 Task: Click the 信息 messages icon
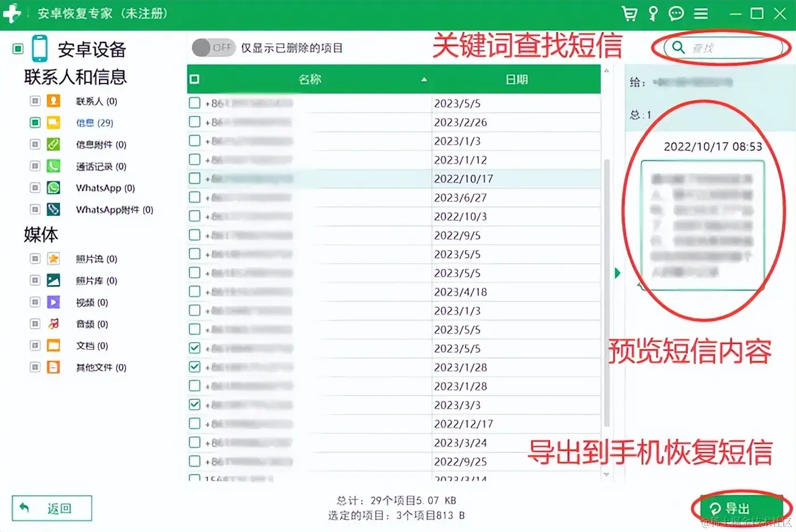coord(53,123)
